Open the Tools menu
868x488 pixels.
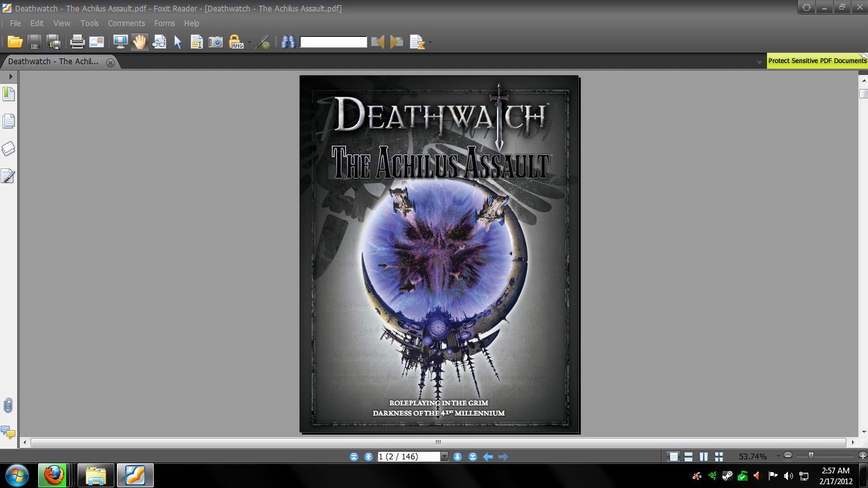[90, 23]
